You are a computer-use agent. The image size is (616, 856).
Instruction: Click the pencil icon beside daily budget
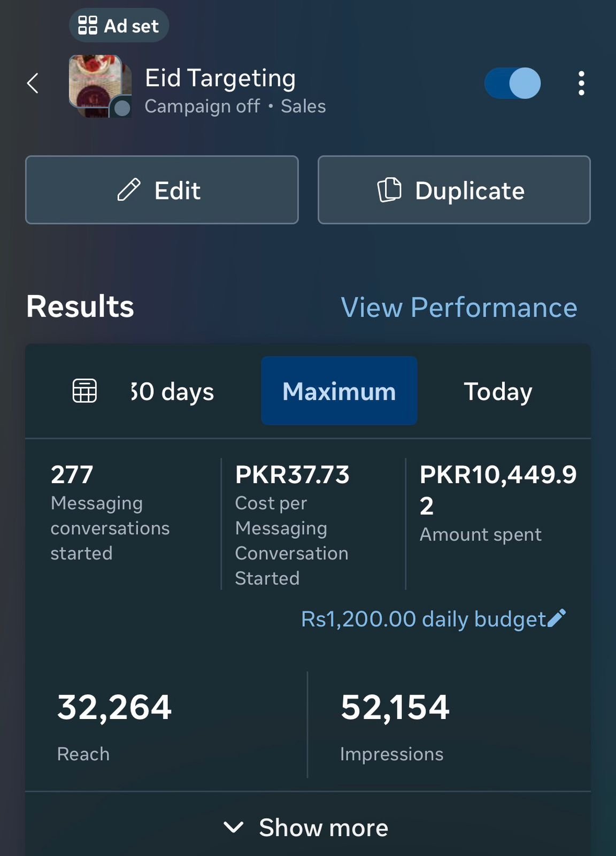click(557, 618)
